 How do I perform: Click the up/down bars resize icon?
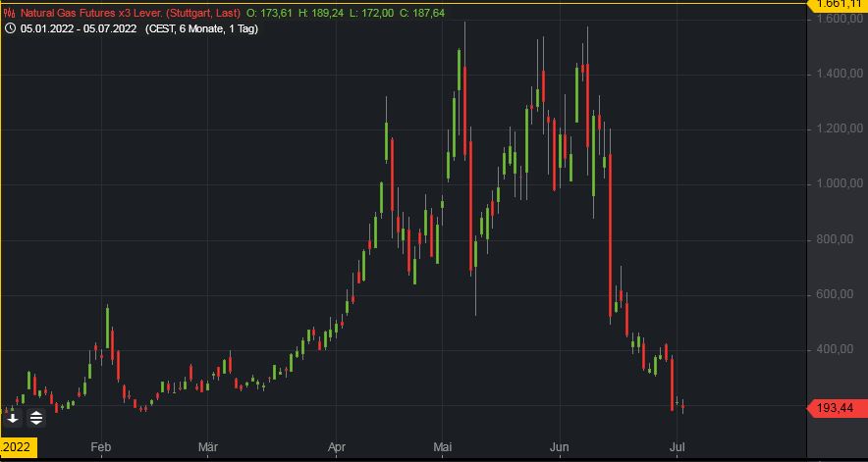tap(36, 418)
